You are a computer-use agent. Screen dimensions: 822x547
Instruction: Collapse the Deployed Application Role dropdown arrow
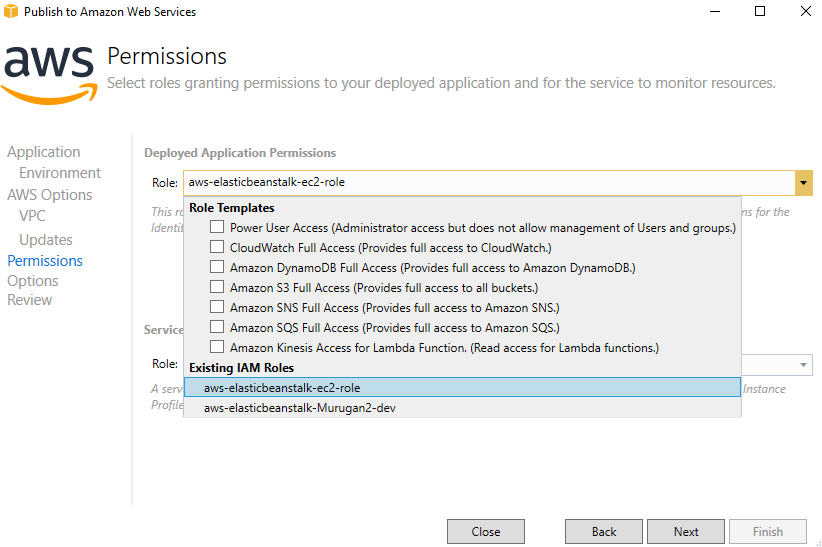click(x=803, y=183)
